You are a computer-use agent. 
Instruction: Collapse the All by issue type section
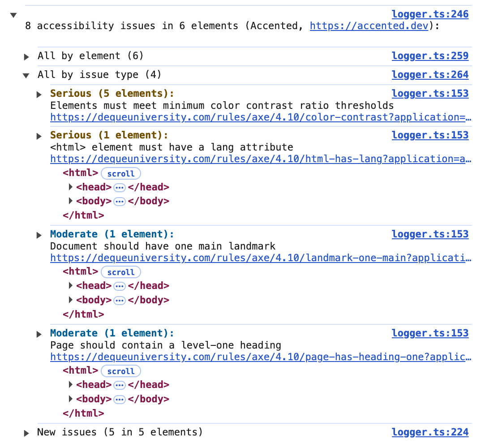coord(26,75)
